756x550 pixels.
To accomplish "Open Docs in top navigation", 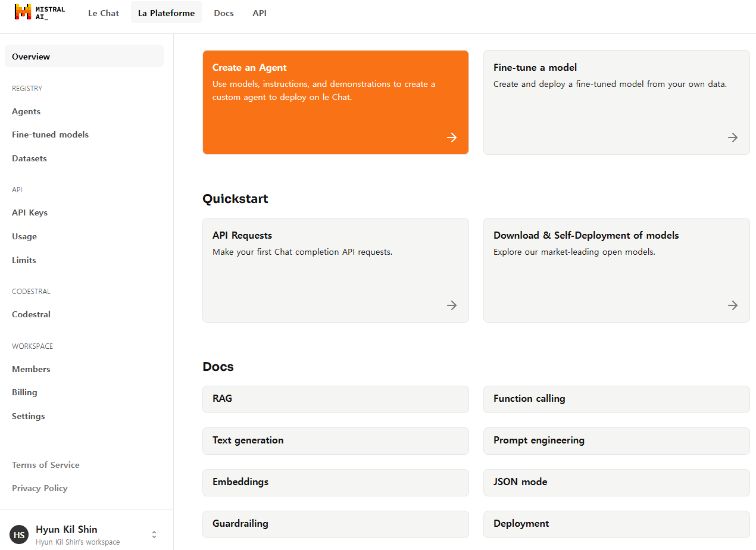I will 224,12.
